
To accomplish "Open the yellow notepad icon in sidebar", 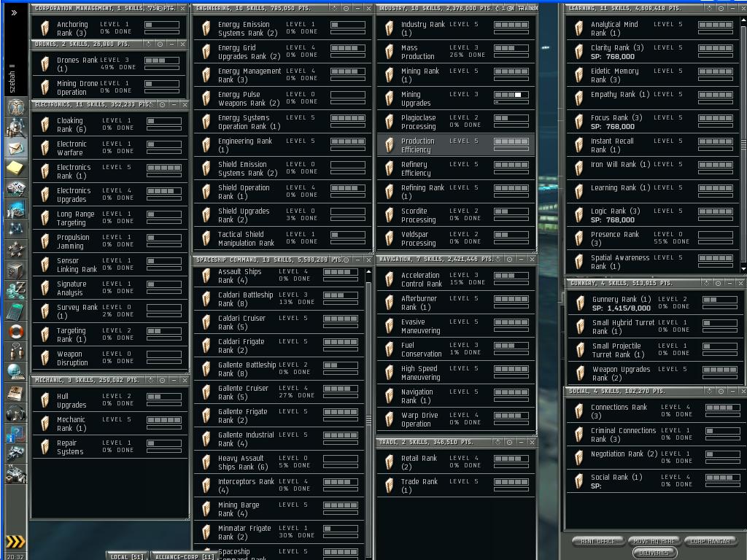I will pos(16,168).
